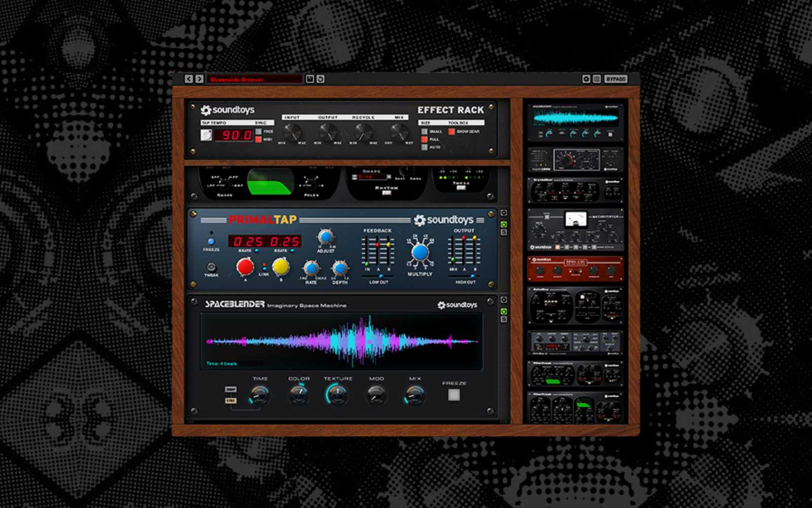Image resolution: width=812 pixels, height=508 pixels.
Task: Select Decapitator thumbnail in the tool box
Action: click(576, 230)
